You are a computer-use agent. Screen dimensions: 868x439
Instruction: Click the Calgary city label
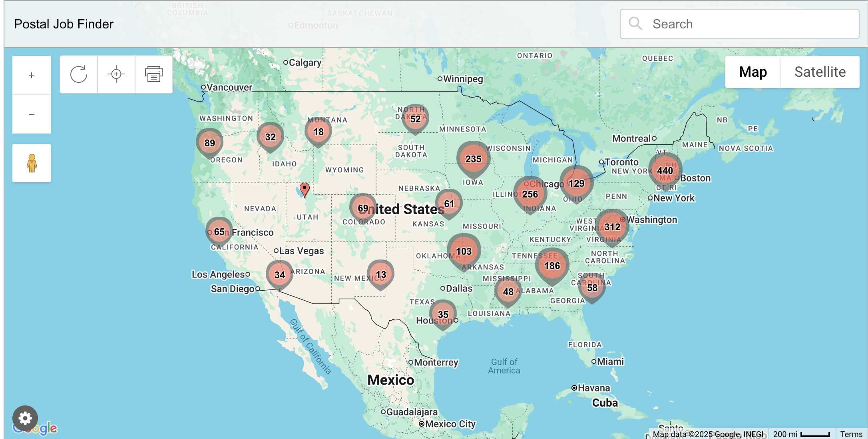click(305, 63)
